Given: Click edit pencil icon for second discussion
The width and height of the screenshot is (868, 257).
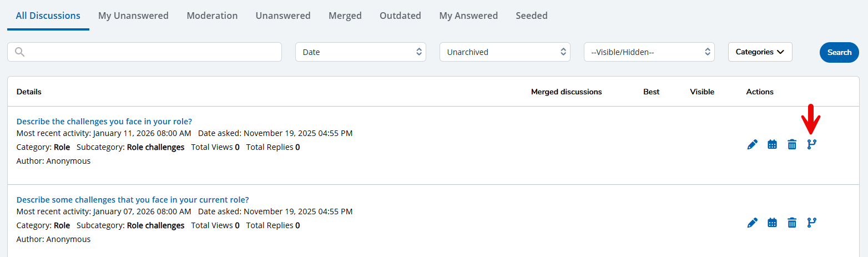Looking at the screenshot, I should click(752, 223).
